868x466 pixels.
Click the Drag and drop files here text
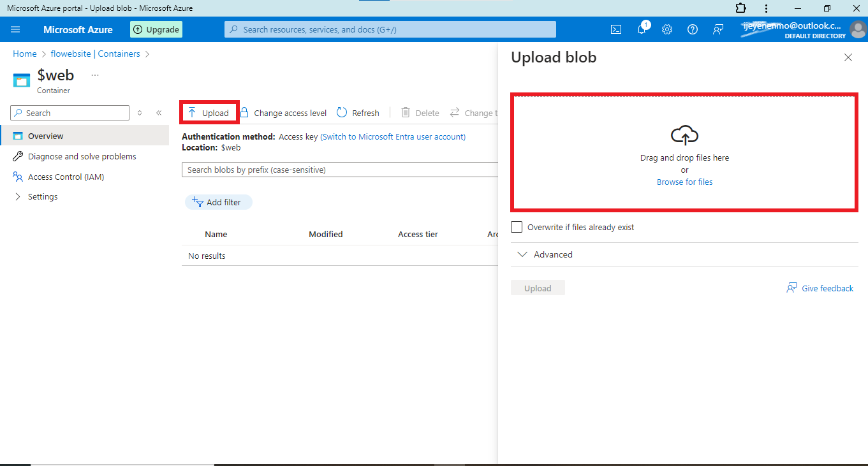(x=684, y=157)
